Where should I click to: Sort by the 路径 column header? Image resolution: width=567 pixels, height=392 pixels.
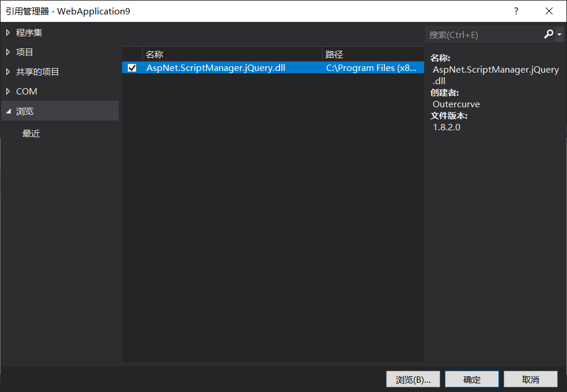(373, 54)
